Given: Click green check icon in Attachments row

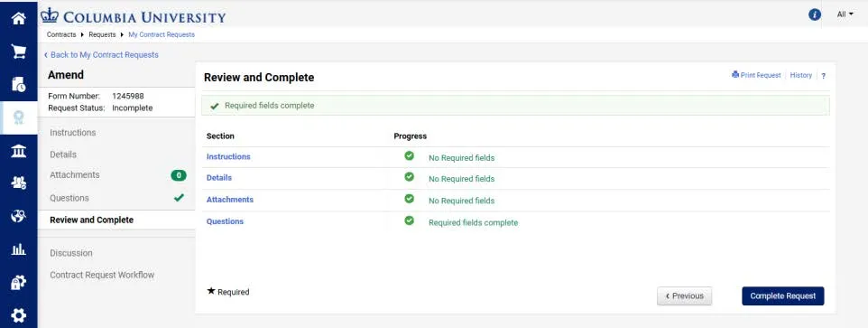Looking at the screenshot, I should [409, 199].
